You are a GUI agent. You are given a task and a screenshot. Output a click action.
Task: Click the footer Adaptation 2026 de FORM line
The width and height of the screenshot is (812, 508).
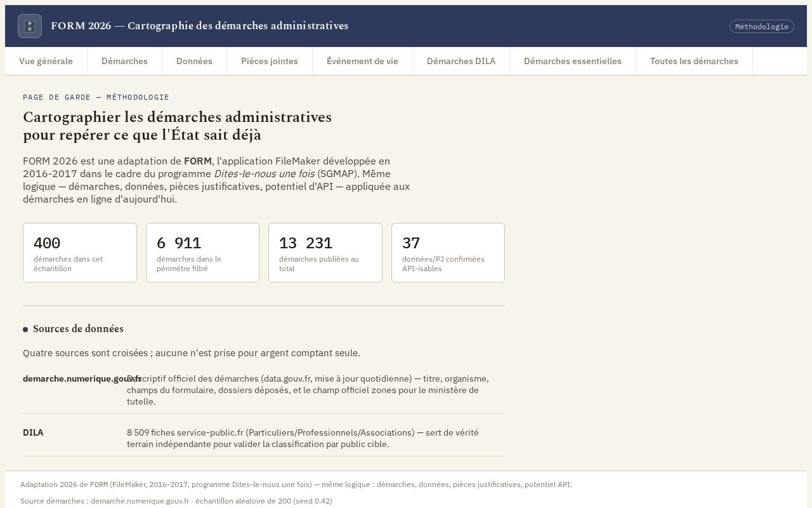(x=296, y=485)
